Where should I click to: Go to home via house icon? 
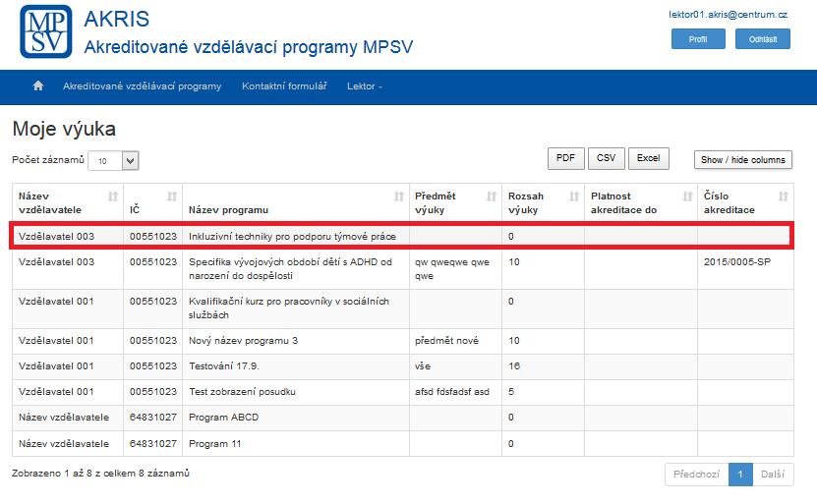click(x=38, y=85)
